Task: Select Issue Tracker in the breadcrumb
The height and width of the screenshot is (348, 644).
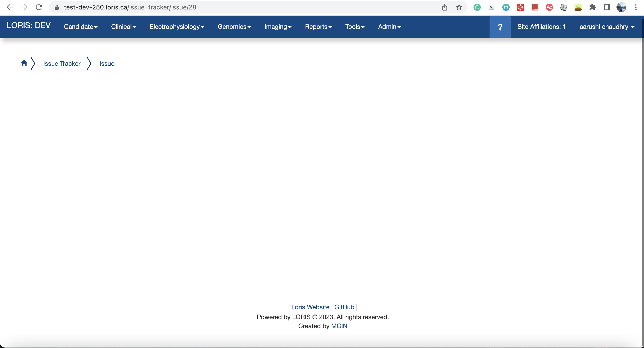Action: [62, 63]
